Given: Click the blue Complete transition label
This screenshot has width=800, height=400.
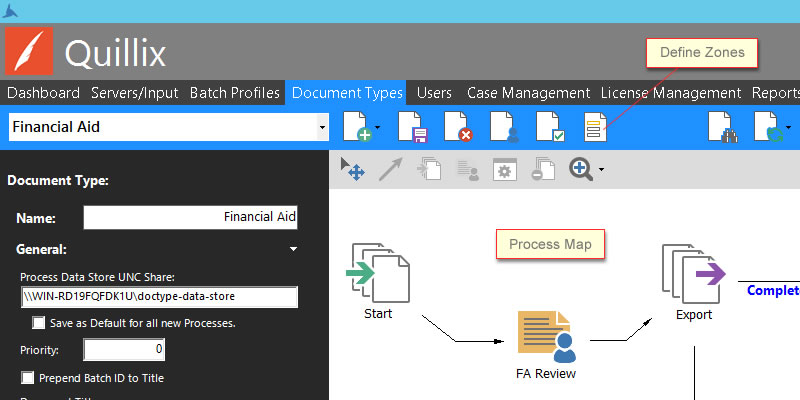Looking at the screenshot, I should (x=773, y=290).
